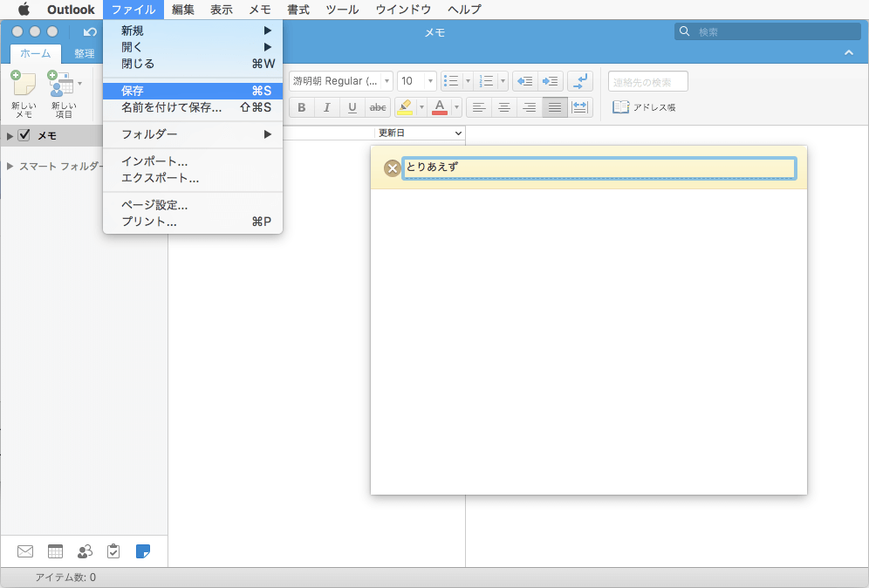The width and height of the screenshot is (869, 588).
Task: Click the 検索 search field
Action: click(768, 31)
